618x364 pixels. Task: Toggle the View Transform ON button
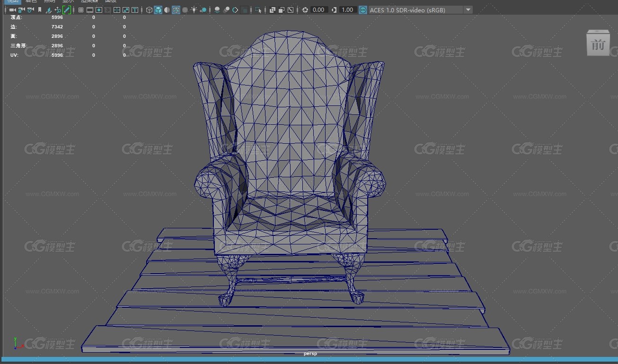[362, 9]
